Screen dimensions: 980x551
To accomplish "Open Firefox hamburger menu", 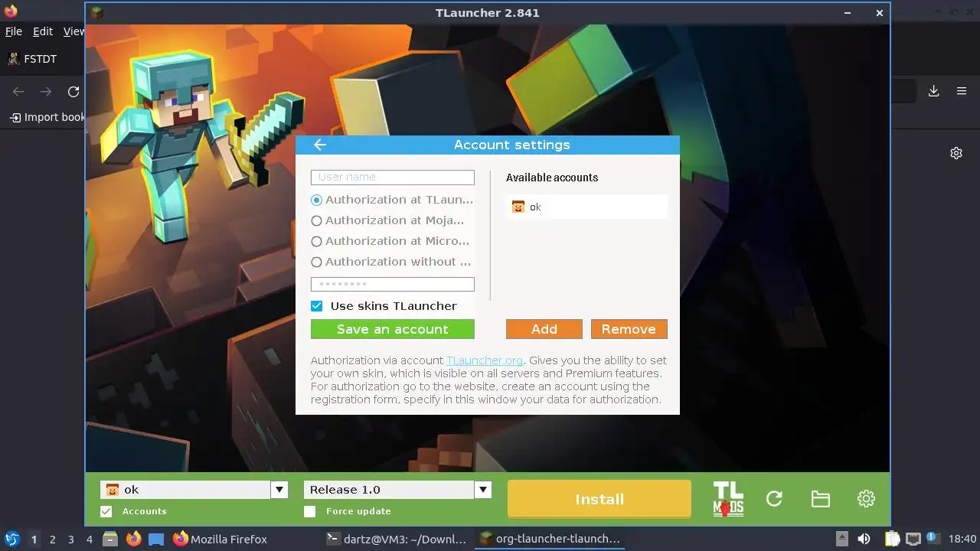I will (962, 91).
